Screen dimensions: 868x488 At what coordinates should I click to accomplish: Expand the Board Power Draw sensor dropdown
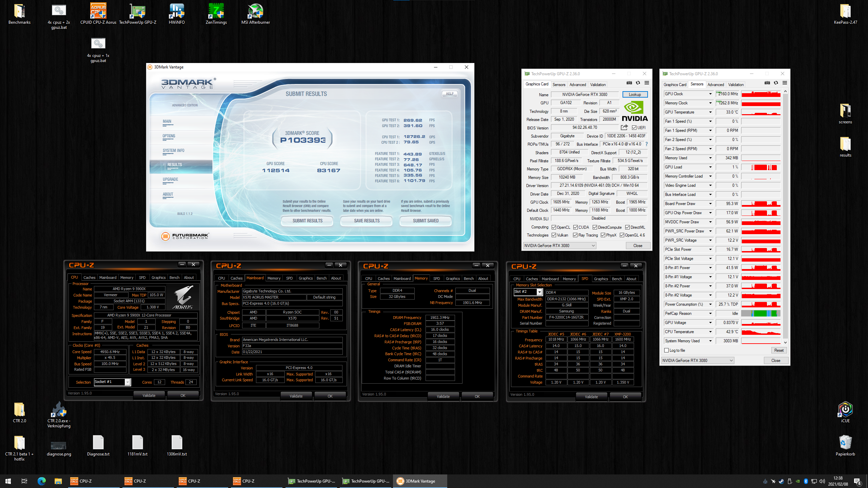click(x=710, y=204)
